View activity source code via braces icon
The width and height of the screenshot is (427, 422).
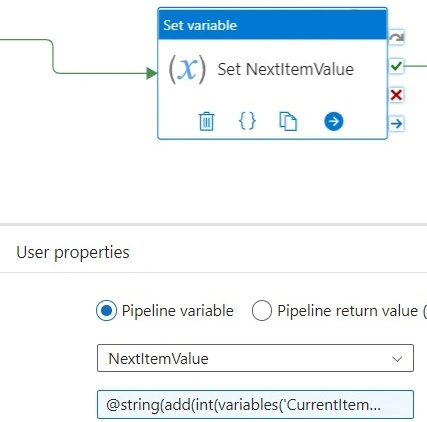point(247,121)
